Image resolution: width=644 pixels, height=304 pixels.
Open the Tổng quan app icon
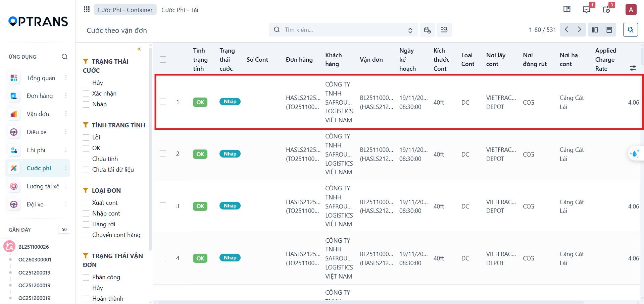tap(14, 78)
